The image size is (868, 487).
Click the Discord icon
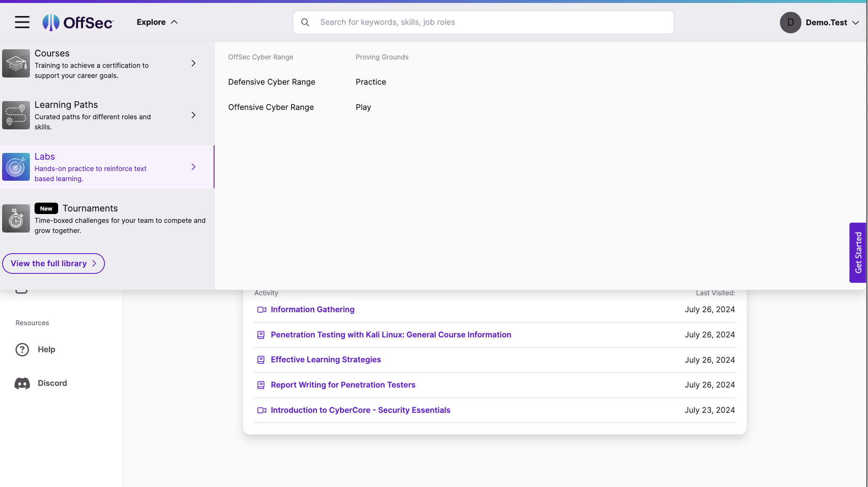(x=22, y=383)
